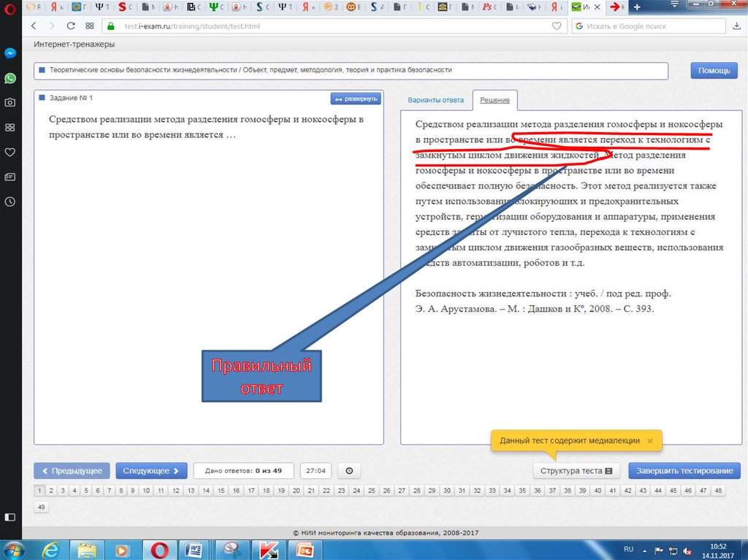This screenshot has height=560, width=748.
Task: Click the snapshot camera sidebar icon
Action: [10, 103]
